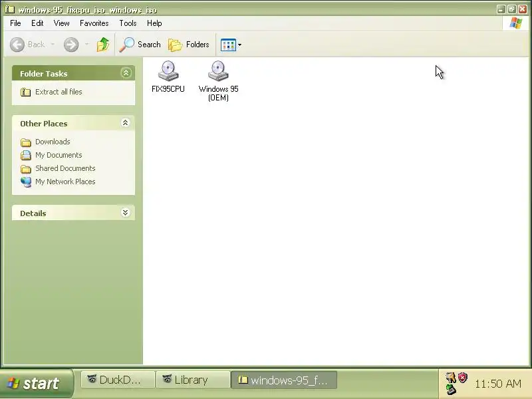Select the Windows 95 (OEM) disc icon
The height and width of the screenshot is (399, 532).
(218, 80)
